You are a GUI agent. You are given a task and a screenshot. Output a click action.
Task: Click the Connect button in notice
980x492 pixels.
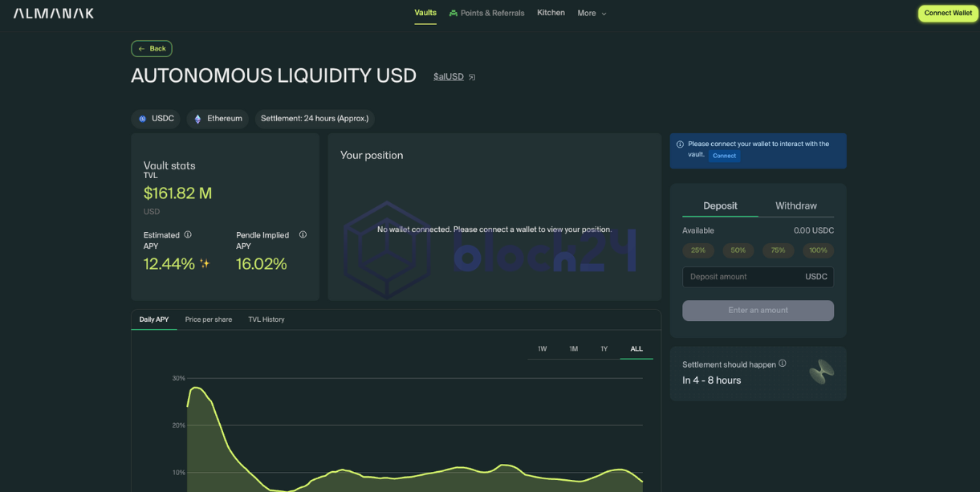pyautogui.click(x=724, y=156)
